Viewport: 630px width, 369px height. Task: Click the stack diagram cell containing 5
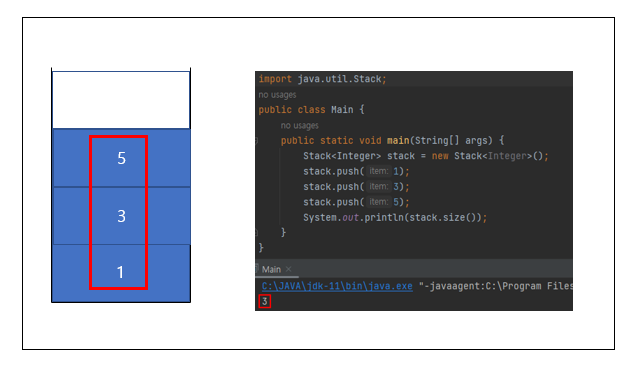tap(121, 158)
